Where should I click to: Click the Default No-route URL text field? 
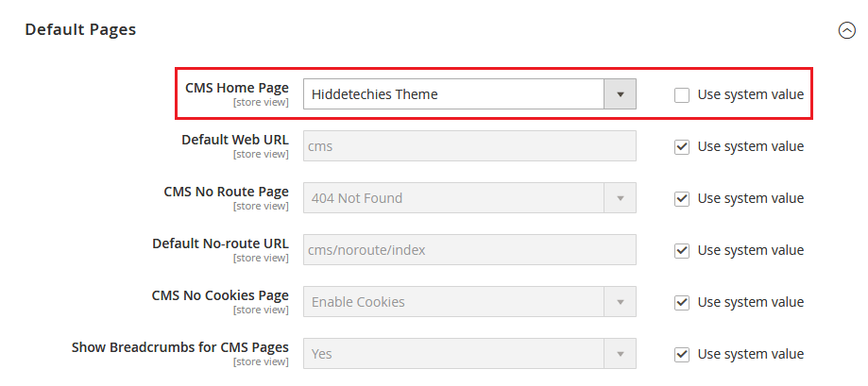coord(469,250)
